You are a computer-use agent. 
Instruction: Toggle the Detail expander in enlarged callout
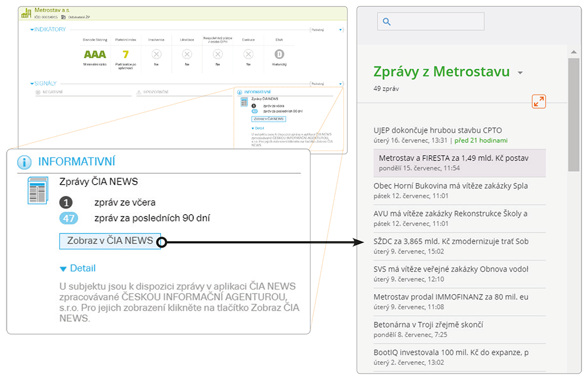(x=78, y=269)
